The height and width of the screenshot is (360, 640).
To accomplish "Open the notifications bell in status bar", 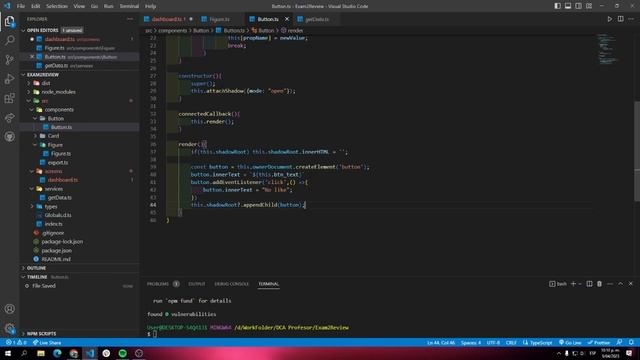I will coord(631,342).
